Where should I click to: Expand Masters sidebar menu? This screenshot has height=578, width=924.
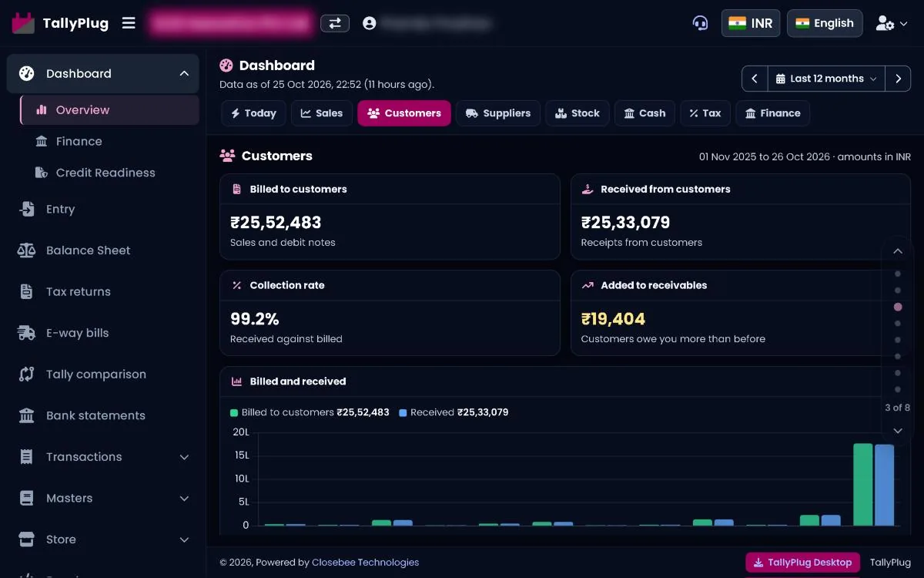coord(102,499)
